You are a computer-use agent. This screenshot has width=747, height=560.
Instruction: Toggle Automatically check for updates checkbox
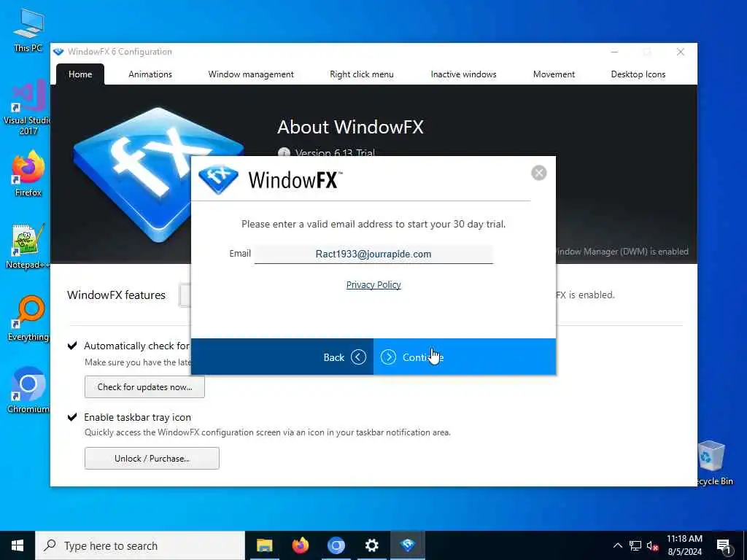coord(72,345)
